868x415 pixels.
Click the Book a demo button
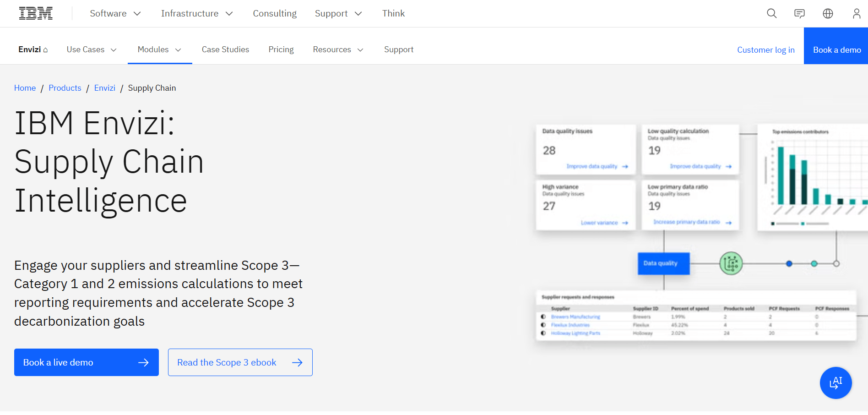(x=836, y=46)
